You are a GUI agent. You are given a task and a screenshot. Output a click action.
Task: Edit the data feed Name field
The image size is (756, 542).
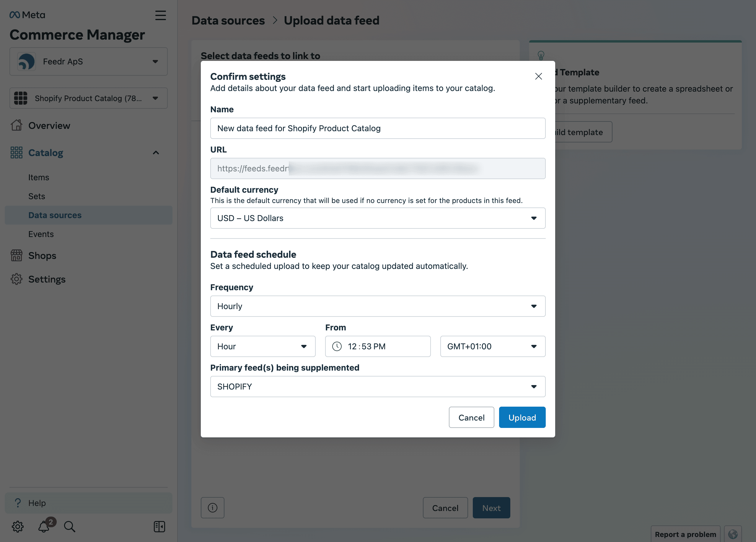pyautogui.click(x=377, y=128)
